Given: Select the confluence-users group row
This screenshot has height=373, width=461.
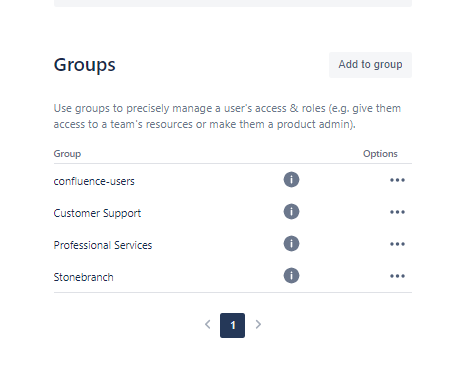Looking at the screenshot, I should point(233,180).
